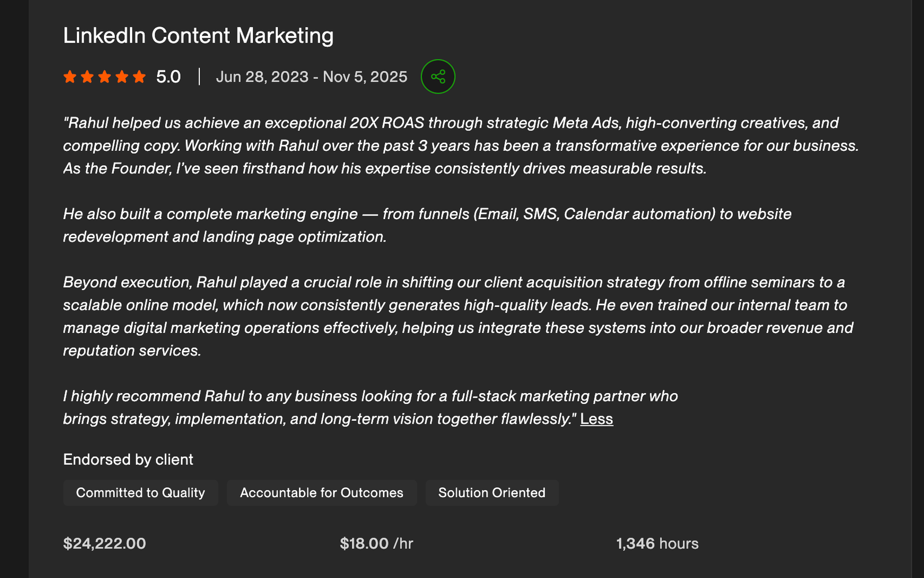Click the first orange rating star
Viewport: 924px width, 578px height.
tap(70, 76)
